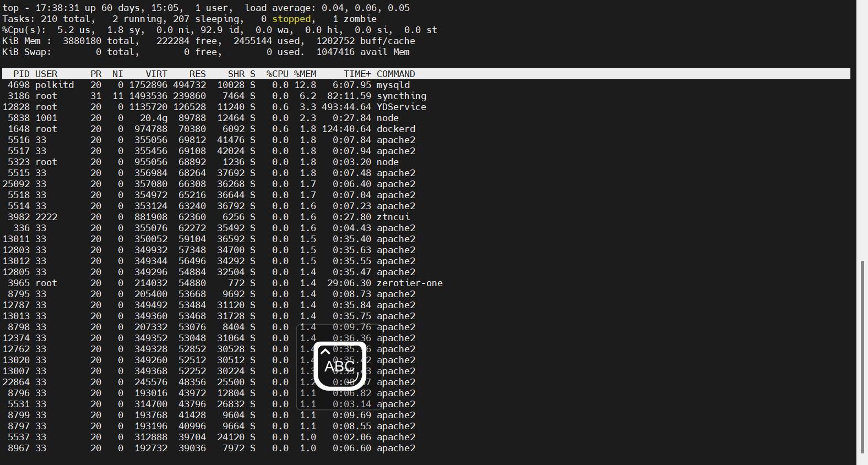The width and height of the screenshot is (868, 465).
Task: Click the YDService process name
Action: 402,107
